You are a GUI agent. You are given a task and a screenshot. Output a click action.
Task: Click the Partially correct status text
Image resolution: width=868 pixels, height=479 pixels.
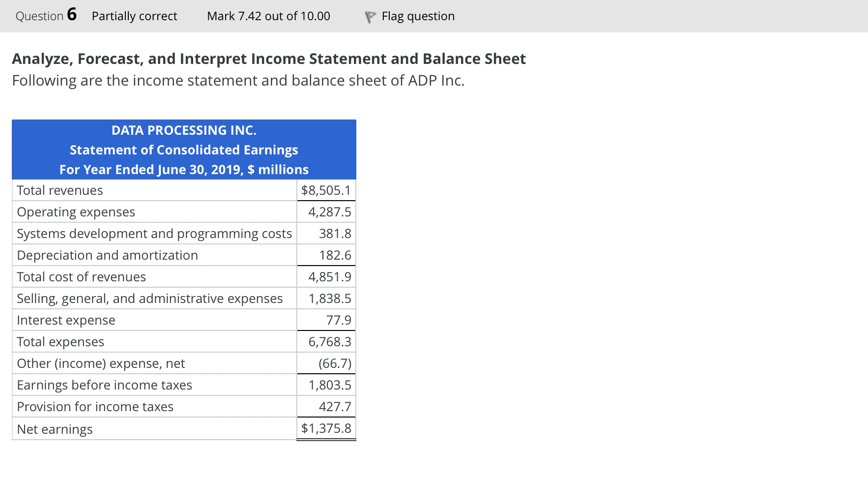[135, 16]
